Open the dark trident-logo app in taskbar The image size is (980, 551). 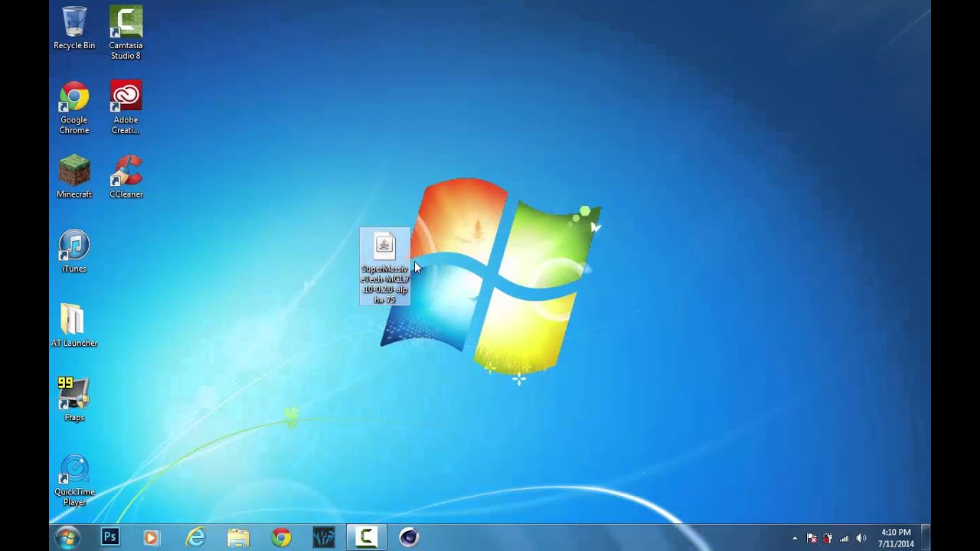pos(324,538)
